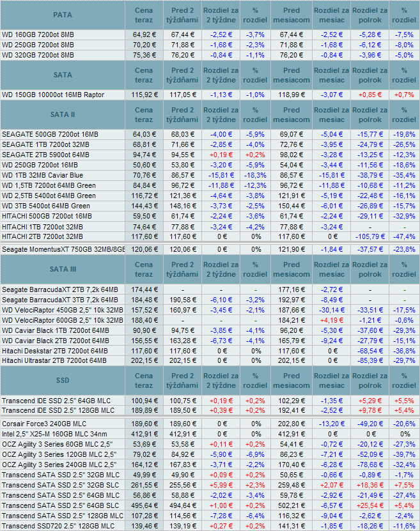
Task: Click the PATA section header
Action: (63, 15)
